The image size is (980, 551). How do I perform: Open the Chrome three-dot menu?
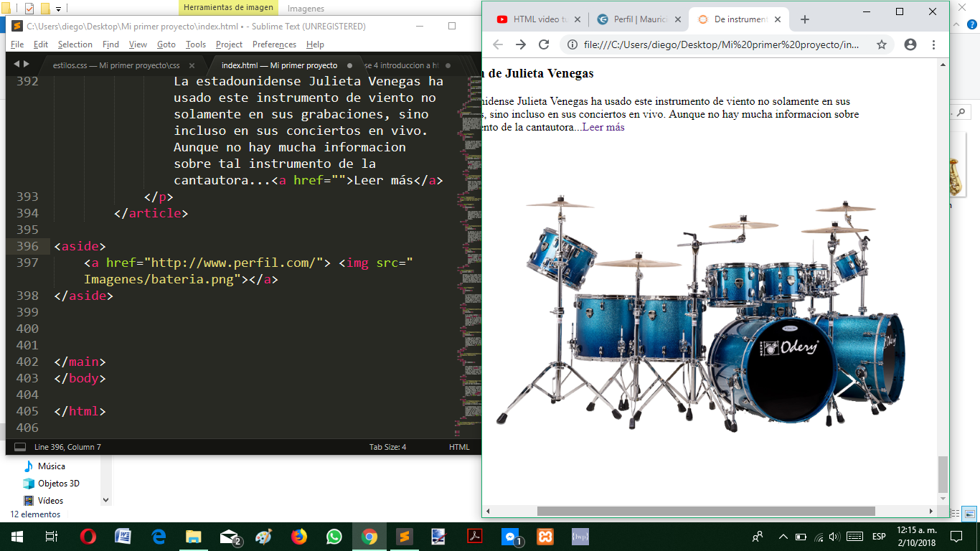[933, 44]
